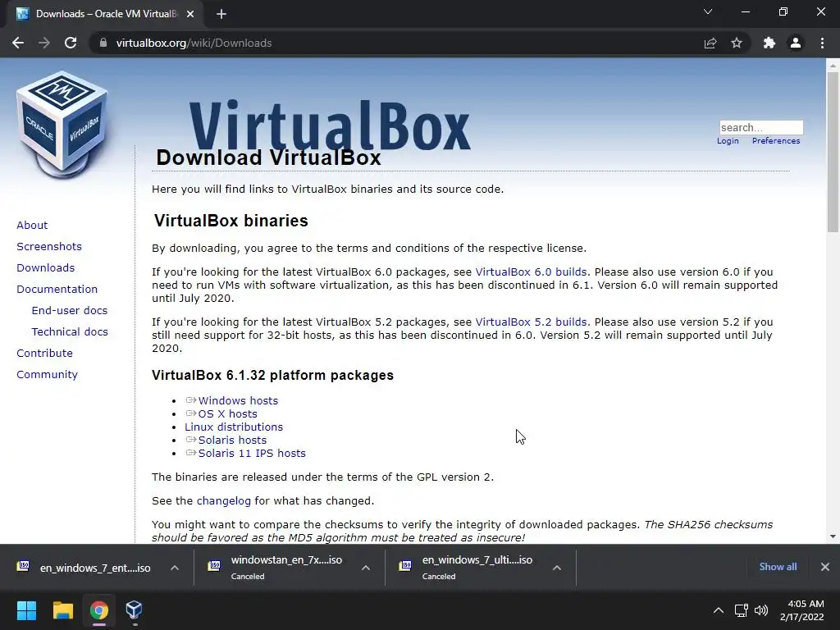Download the Windows hosts package
The width and height of the screenshot is (840, 630).
(x=238, y=400)
